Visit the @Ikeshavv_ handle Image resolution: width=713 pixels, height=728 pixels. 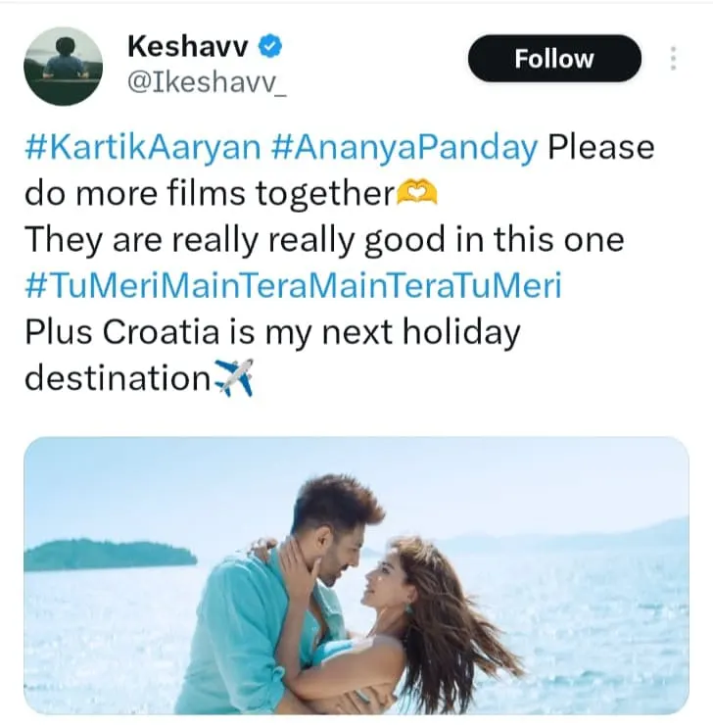pyautogui.click(x=207, y=83)
